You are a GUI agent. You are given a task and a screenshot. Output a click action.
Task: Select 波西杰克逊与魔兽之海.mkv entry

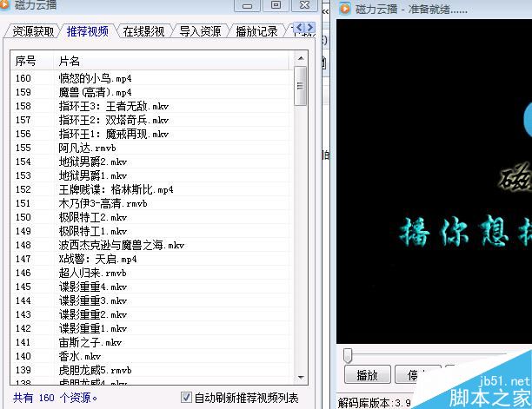(151, 245)
